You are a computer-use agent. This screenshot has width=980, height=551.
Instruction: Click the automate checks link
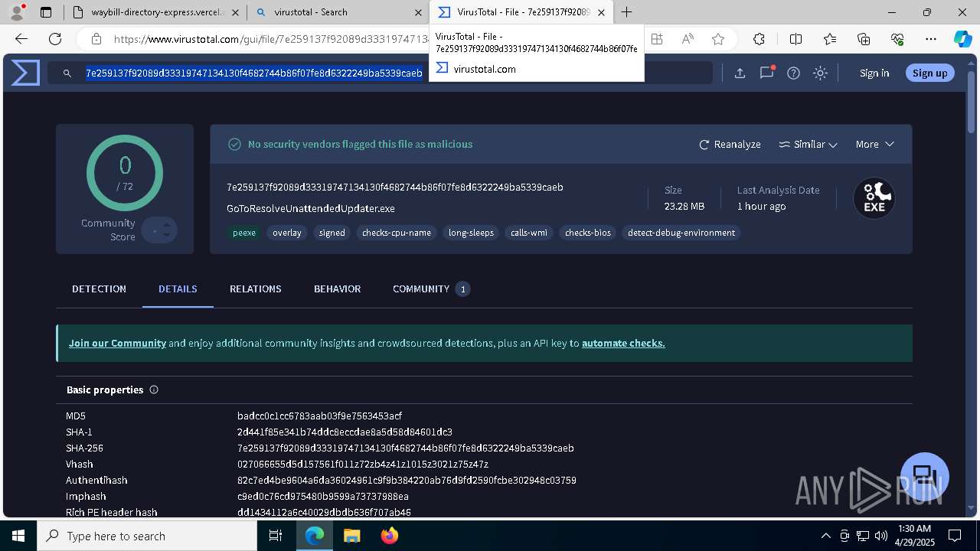tap(623, 343)
